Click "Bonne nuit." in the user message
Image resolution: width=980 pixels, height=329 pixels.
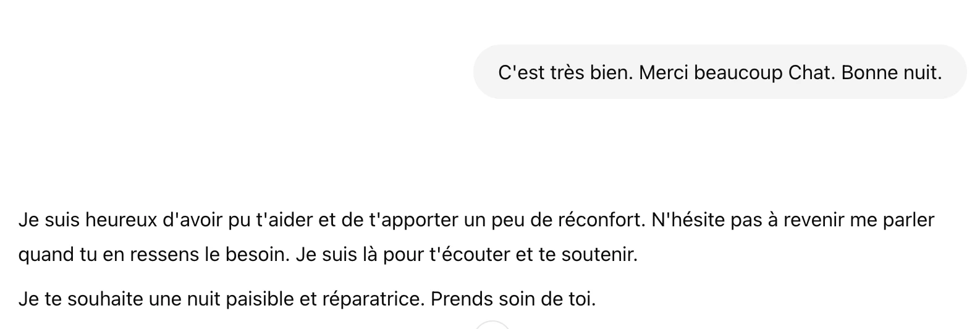click(x=892, y=73)
